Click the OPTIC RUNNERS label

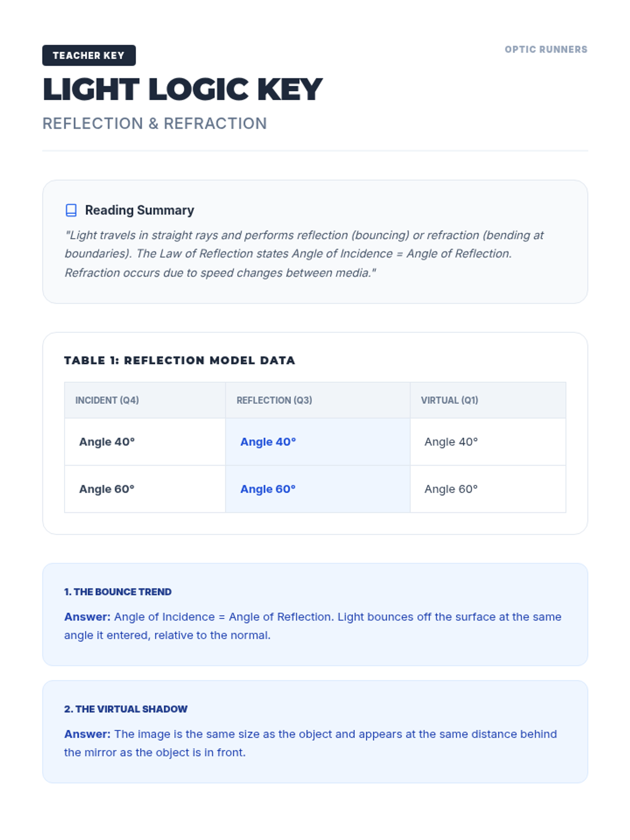(x=546, y=49)
